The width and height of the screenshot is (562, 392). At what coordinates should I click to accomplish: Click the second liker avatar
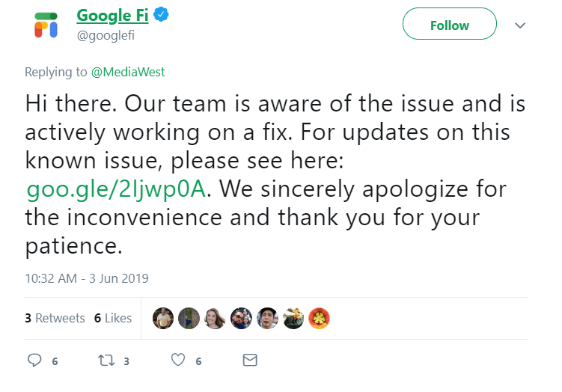(189, 318)
